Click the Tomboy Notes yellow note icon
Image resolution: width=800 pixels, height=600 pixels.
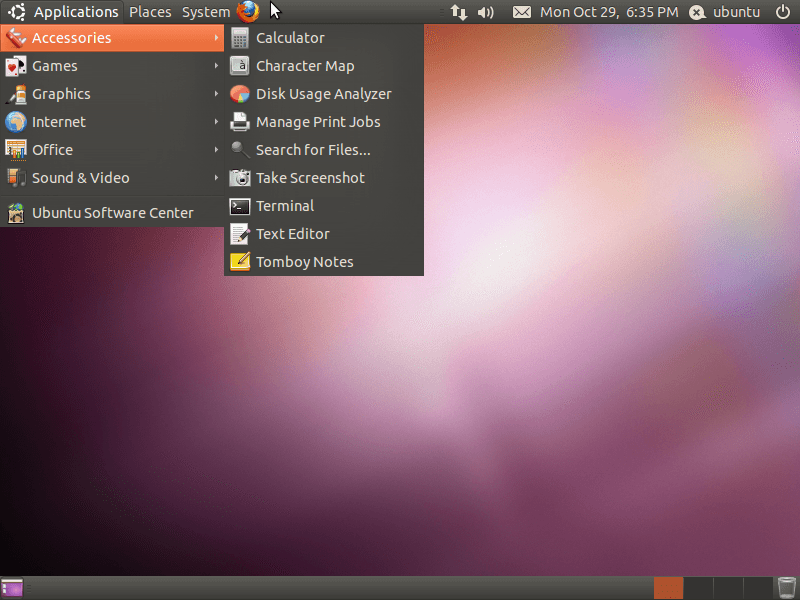[239, 262]
